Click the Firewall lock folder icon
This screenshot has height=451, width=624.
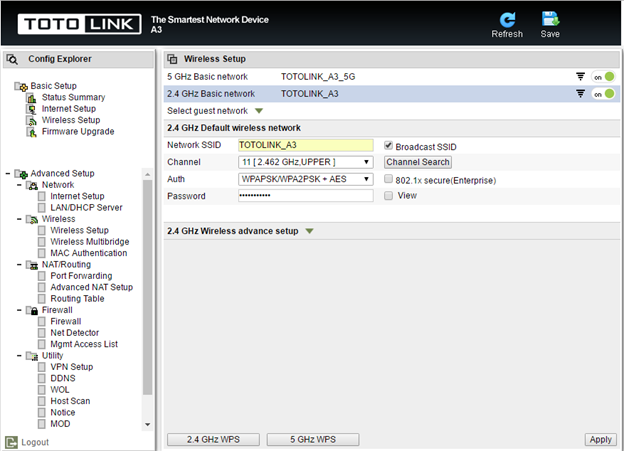[x=32, y=310]
